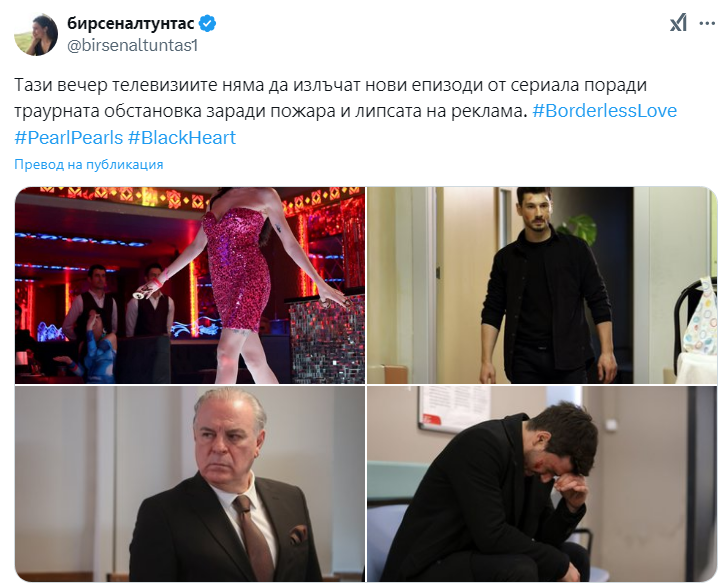Open the @birsenaltuntas1 handle

click(x=132, y=45)
